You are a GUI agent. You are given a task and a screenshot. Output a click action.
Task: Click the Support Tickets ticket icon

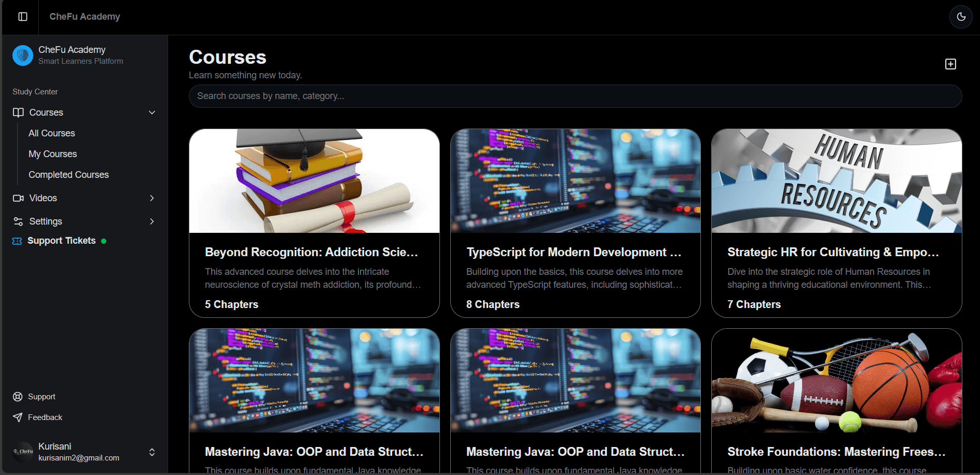[17, 241]
